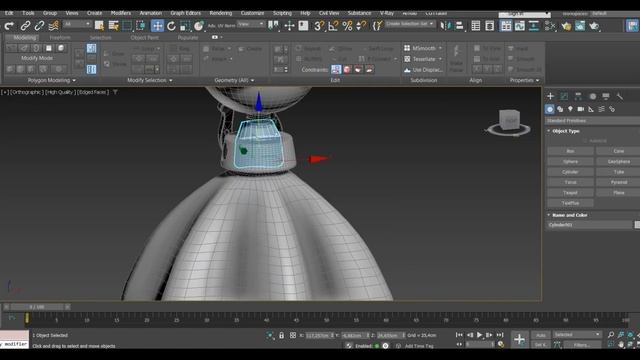Click the MSmooth button

click(423, 48)
